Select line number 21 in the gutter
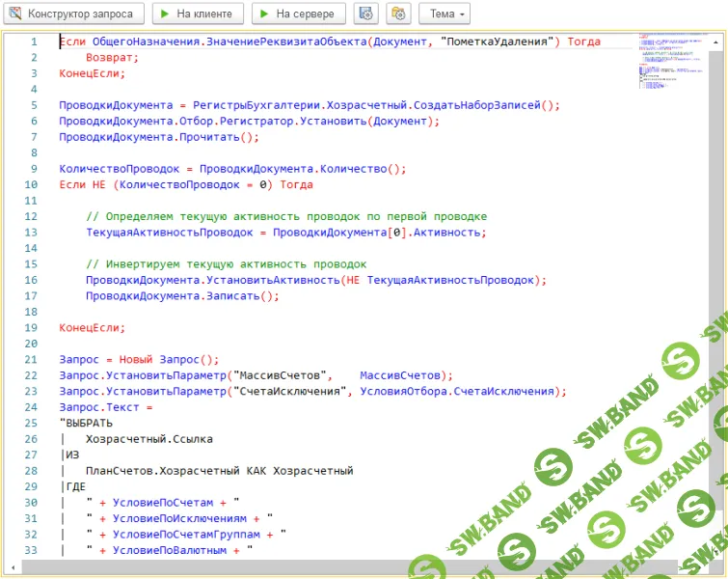This screenshot has height=579, width=728. 31,359
